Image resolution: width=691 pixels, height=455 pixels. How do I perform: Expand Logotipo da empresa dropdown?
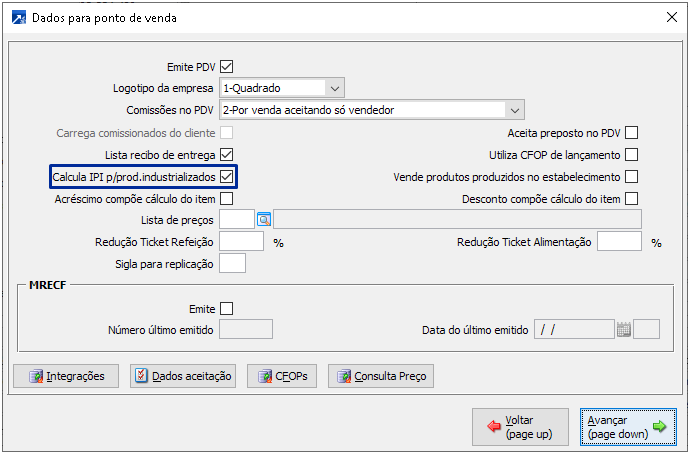(x=335, y=88)
